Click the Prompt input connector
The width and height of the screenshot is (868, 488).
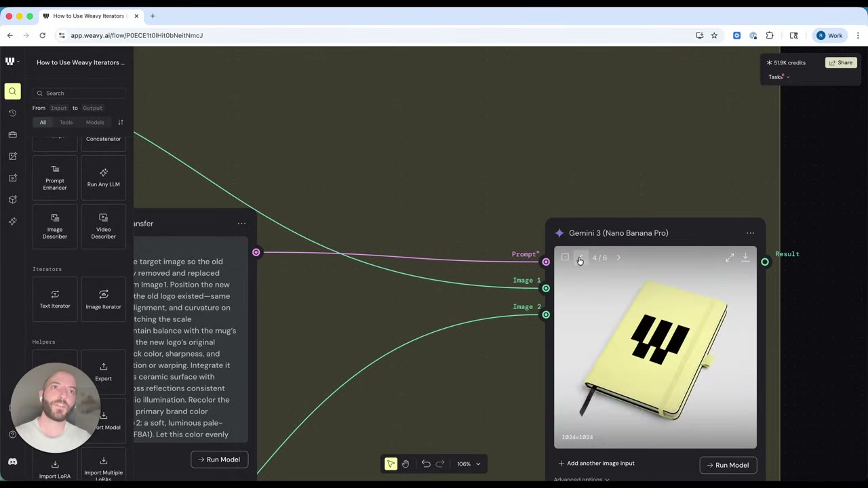pos(546,262)
